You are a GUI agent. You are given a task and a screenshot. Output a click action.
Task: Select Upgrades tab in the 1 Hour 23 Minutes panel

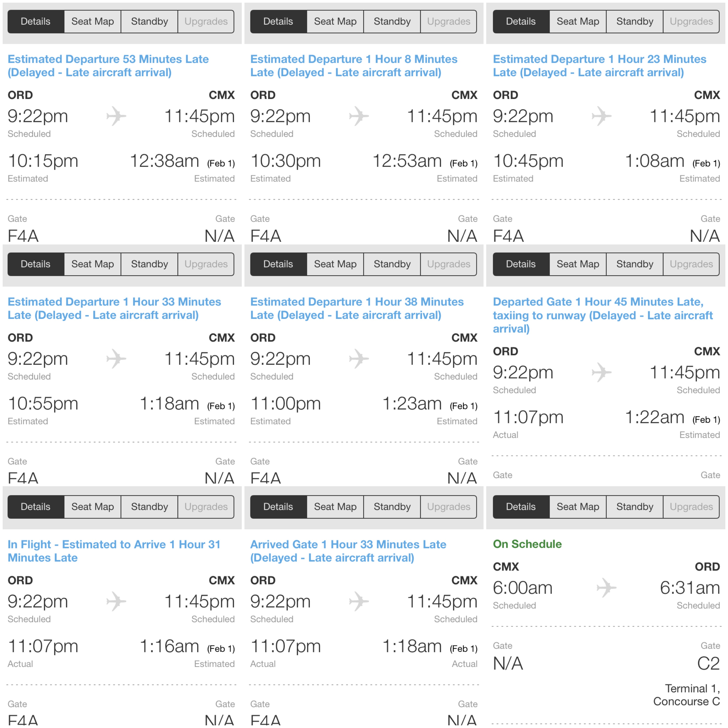[x=691, y=21]
